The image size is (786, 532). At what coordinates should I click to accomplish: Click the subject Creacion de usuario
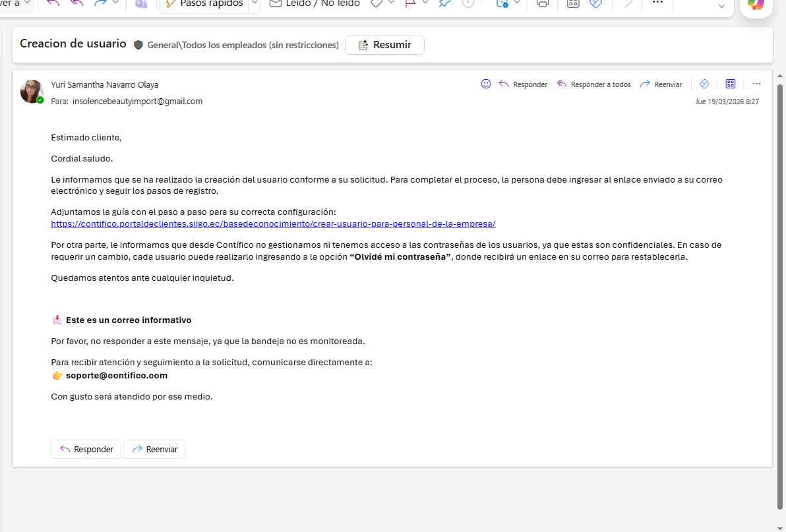[73, 44]
